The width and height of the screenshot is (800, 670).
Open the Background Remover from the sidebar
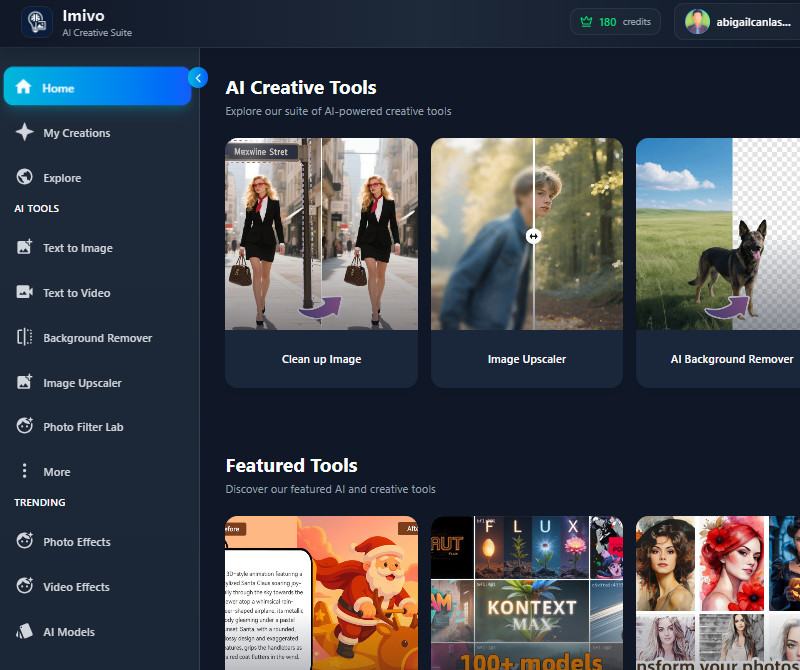(x=24, y=337)
